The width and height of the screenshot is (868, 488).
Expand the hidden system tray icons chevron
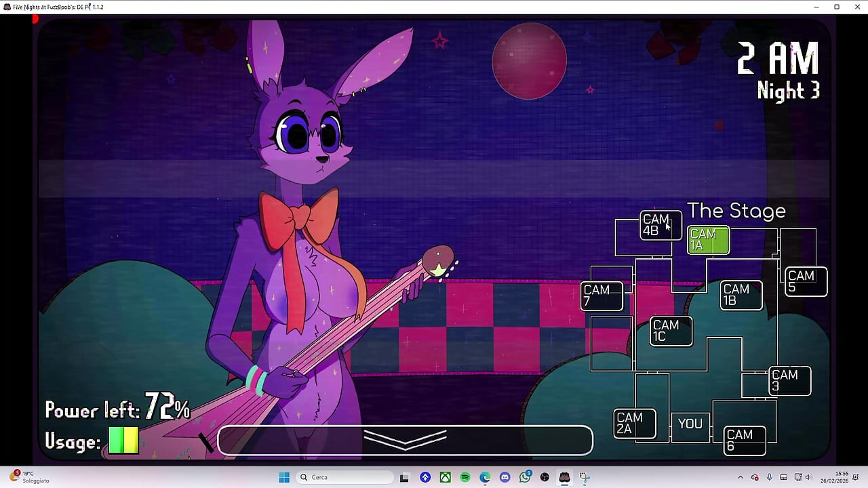[x=741, y=477]
